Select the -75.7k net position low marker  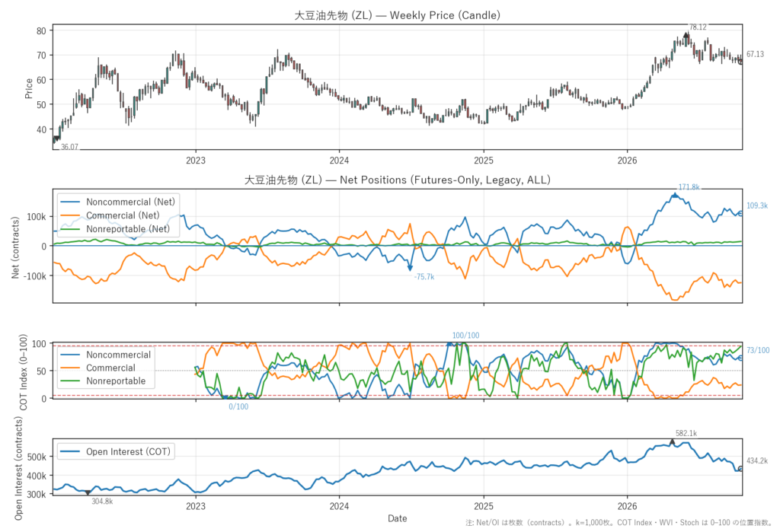pos(411,268)
